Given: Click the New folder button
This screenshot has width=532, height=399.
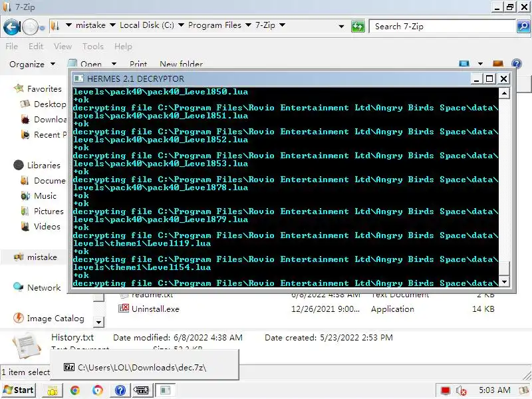Looking at the screenshot, I should 181,64.
